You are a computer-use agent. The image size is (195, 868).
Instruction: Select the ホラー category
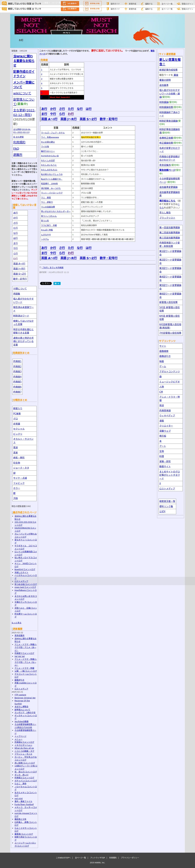[17, 488]
